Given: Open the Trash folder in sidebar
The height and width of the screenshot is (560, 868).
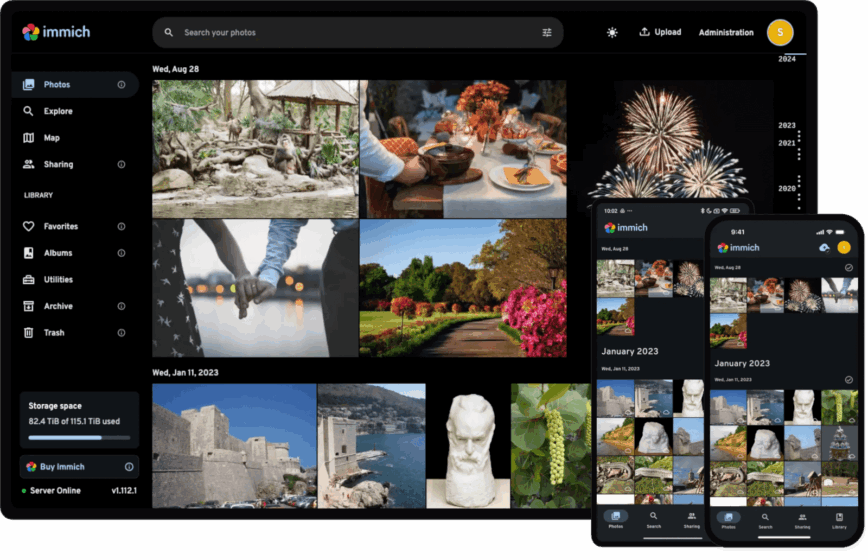Looking at the screenshot, I should click(x=54, y=333).
